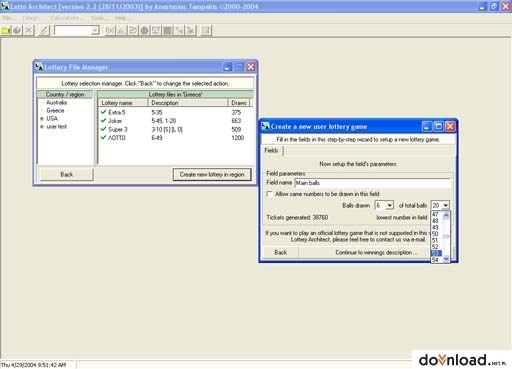Click the pencil edit toolbar icon
The image size is (512, 369).
44,31
